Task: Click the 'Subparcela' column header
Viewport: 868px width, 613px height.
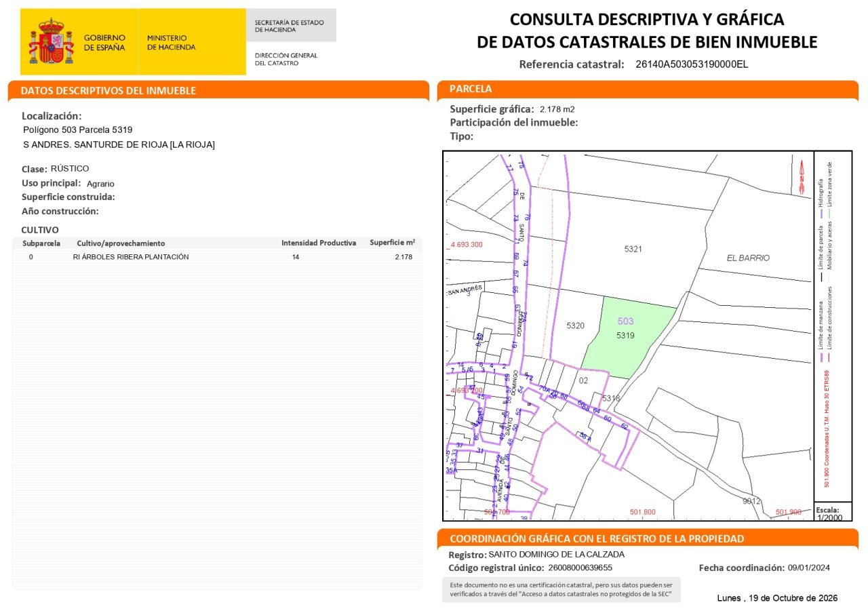Action: point(41,243)
